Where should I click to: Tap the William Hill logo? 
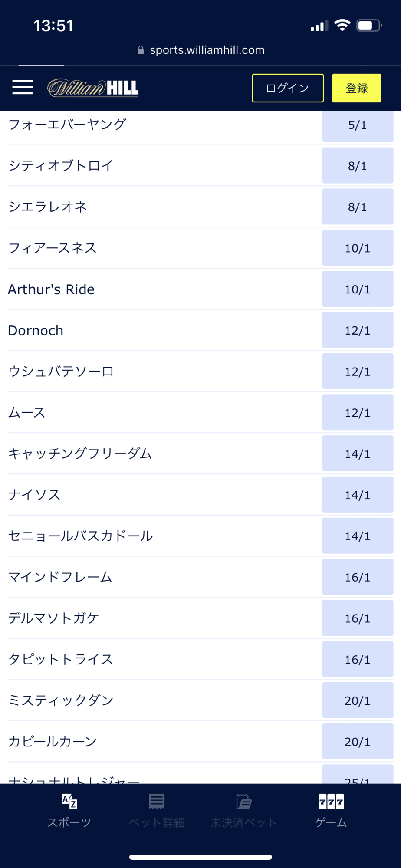click(93, 88)
